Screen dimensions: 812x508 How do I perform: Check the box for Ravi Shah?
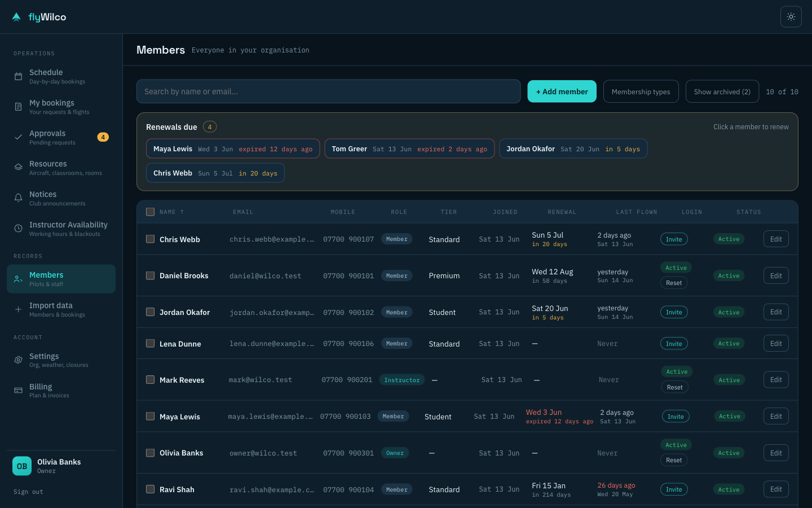(x=150, y=489)
